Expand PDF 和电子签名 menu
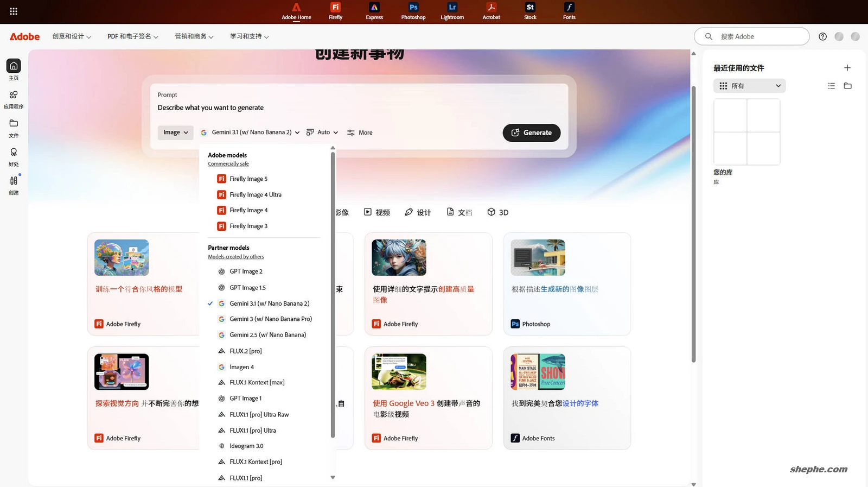868x487 pixels. 133,36
